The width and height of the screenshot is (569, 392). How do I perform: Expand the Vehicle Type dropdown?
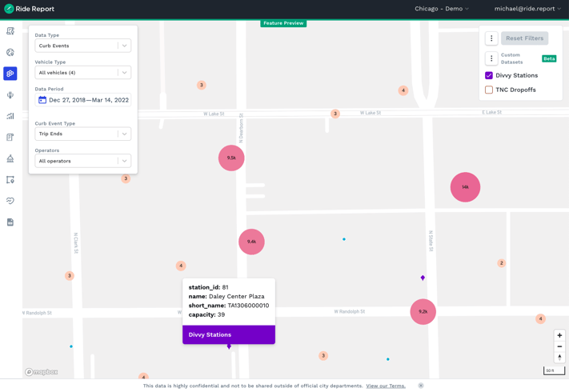(82, 73)
